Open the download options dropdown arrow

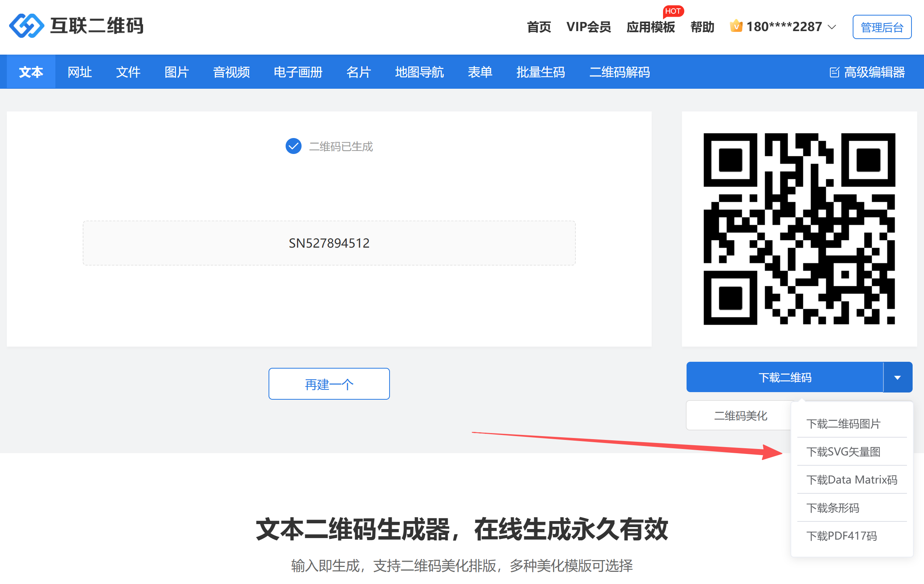(897, 377)
